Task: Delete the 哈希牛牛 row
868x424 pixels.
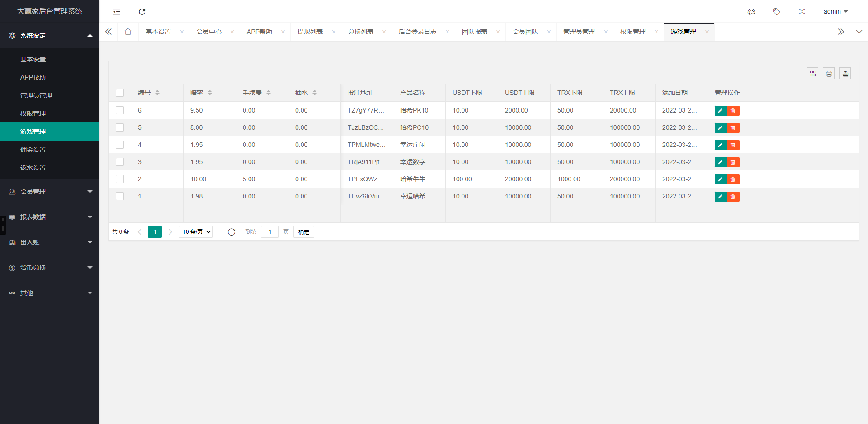Action: coord(733,179)
